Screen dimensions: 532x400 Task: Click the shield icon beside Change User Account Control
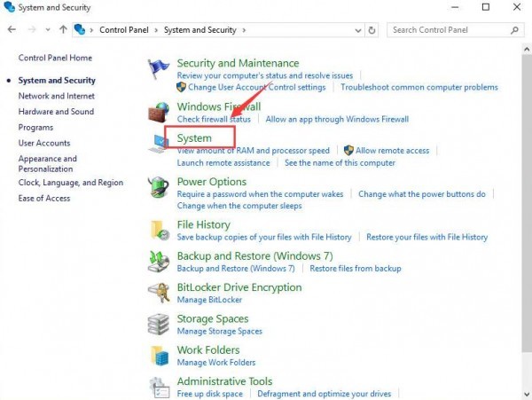(x=181, y=87)
